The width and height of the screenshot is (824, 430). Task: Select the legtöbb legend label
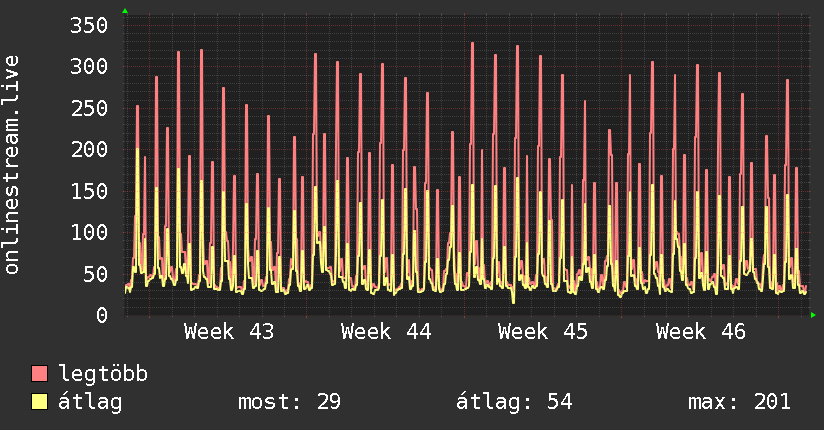pyautogui.click(x=103, y=373)
